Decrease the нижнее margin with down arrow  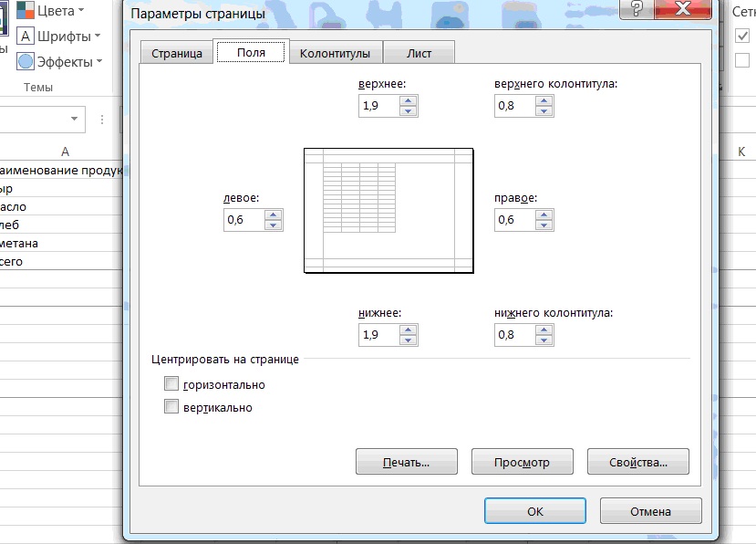[409, 340]
